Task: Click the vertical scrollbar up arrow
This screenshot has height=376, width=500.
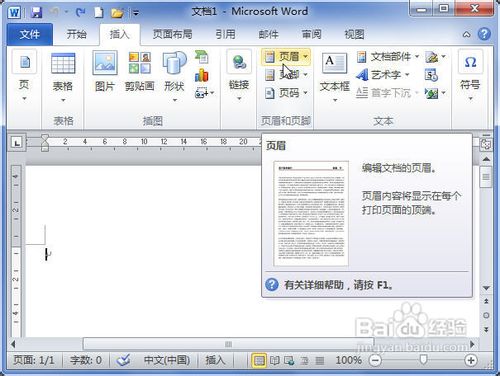Action: coord(486,159)
